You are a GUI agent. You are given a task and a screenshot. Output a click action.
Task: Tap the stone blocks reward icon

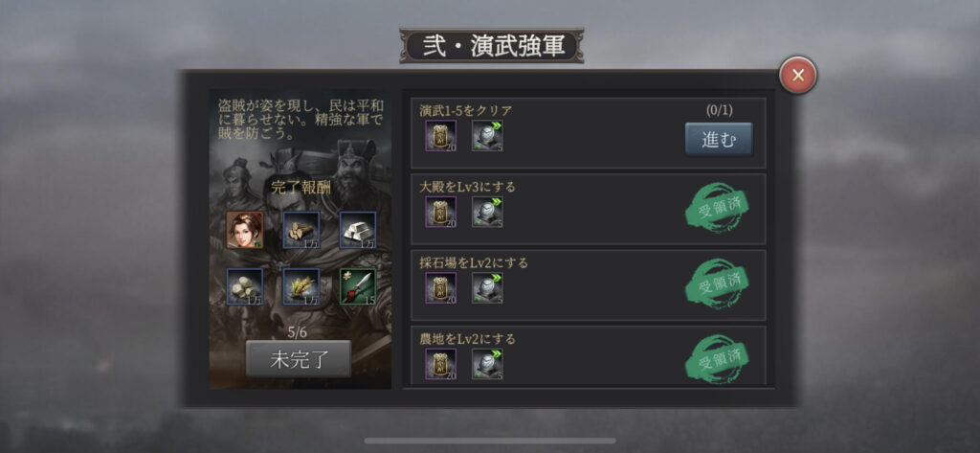[244, 286]
